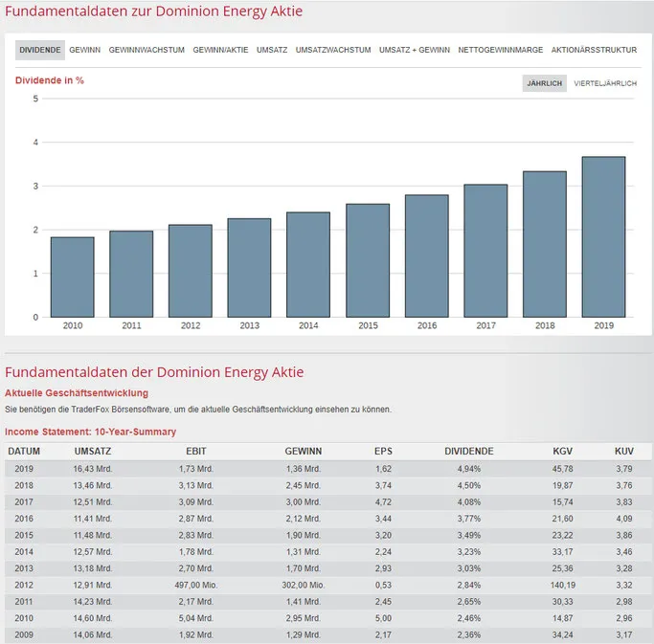The width and height of the screenshot is (654, 644).
Task: Select the DIVIDENDE tab
Action: pos(40,50)
